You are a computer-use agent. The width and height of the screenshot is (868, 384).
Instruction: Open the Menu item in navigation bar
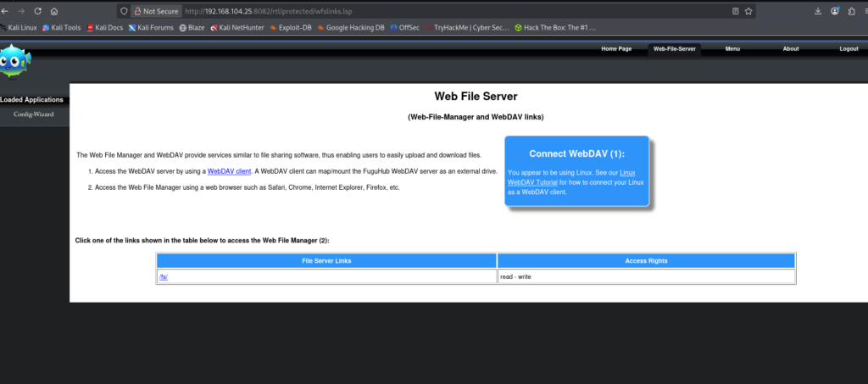click(x=732, y=49)
